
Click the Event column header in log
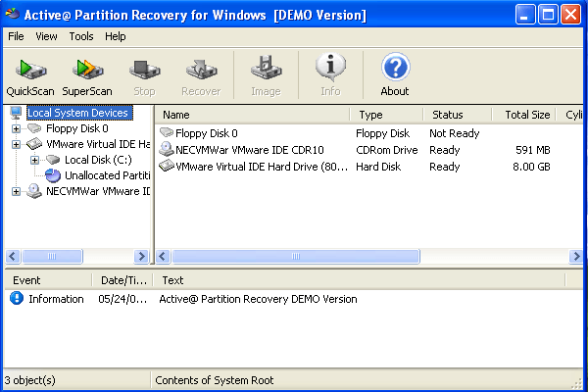click(x=48, y=280)
